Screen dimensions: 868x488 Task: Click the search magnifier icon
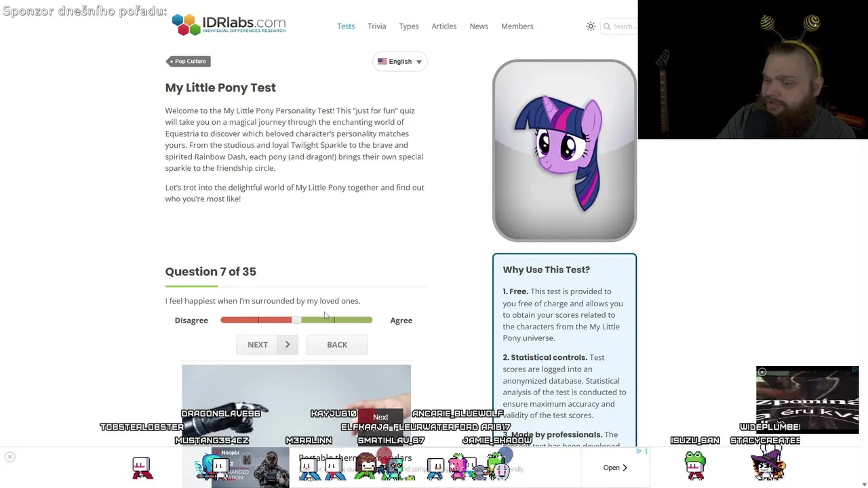pyautogui.click(x=607, y=26)
